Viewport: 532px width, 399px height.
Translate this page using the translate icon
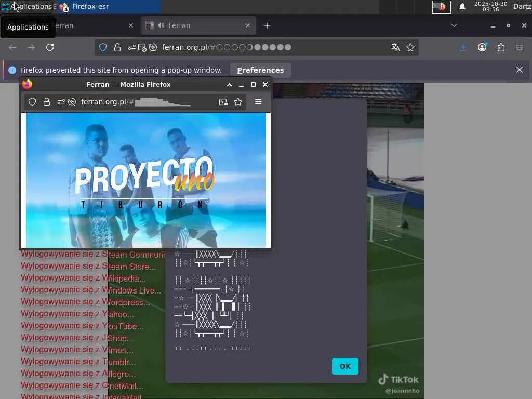pyautogui.click(x=395, y=47)
